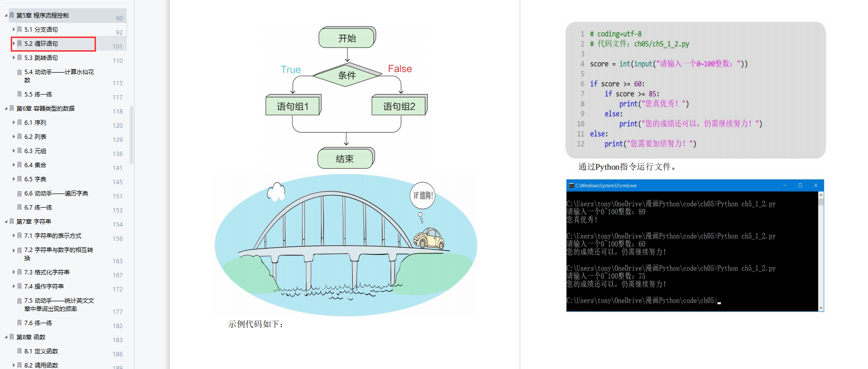Click bookmark icon beside 5.4 动动手——计算水仙花数
Viewport: 868px width, 369px height.
pos(19,72)
